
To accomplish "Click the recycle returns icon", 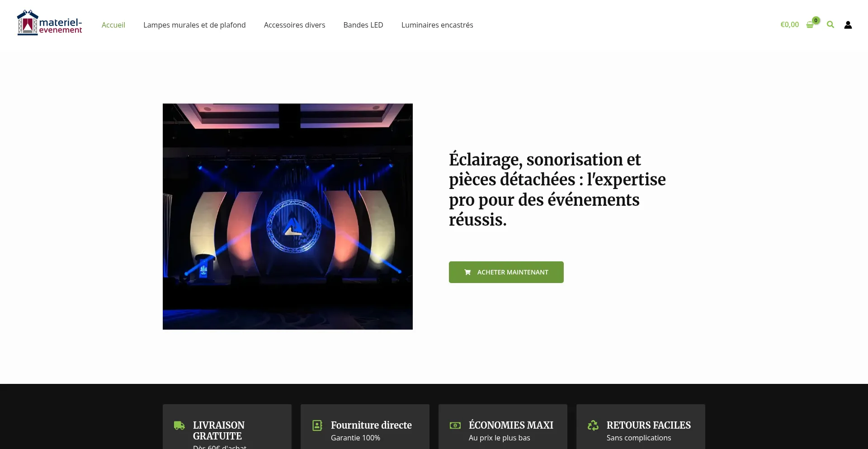I will point(593,425).
